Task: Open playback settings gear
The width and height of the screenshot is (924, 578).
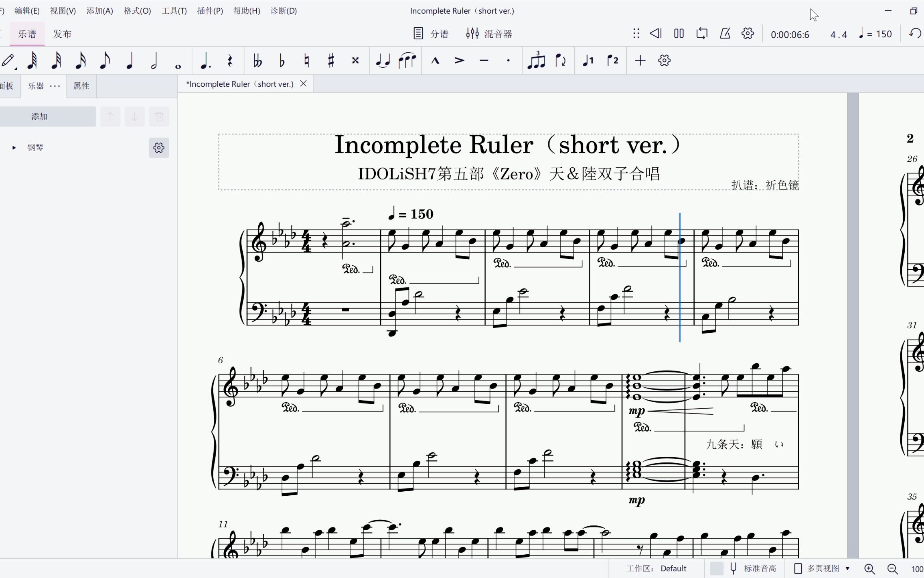Action: pyautogui.click(x=748, y=33)
